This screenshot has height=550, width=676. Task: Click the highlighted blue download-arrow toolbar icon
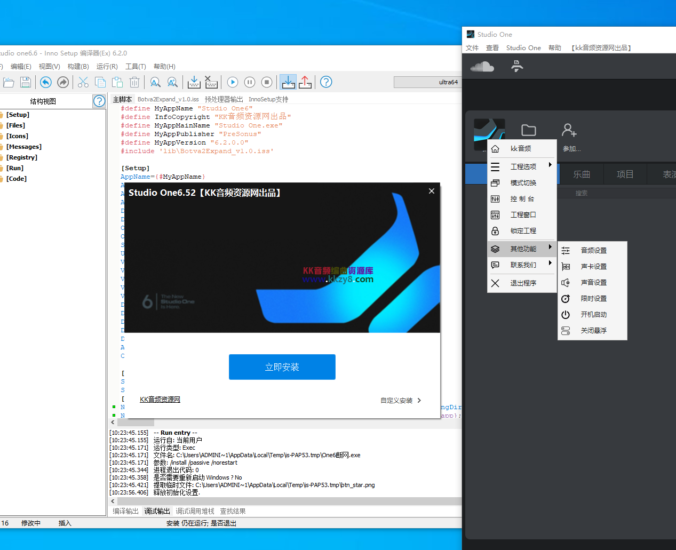click(x=288, y=82)
